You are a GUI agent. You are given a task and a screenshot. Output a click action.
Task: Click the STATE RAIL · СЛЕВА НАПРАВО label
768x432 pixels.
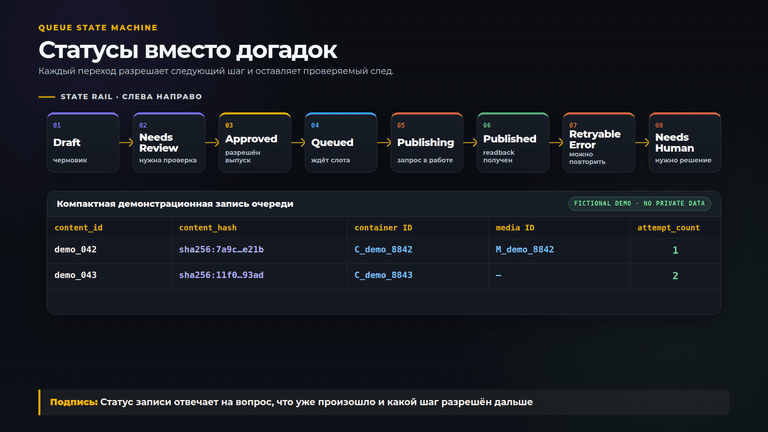[x=131, y=96]
